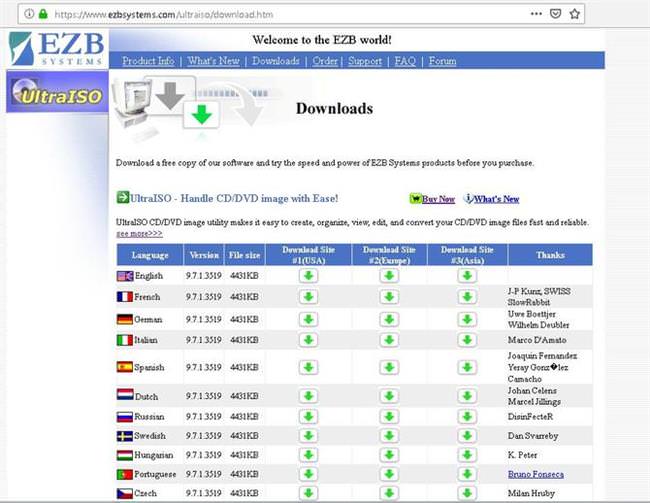Viewport: 650px width, 503px height.
Task: Click the French flag icon
Action: point(125,296)
